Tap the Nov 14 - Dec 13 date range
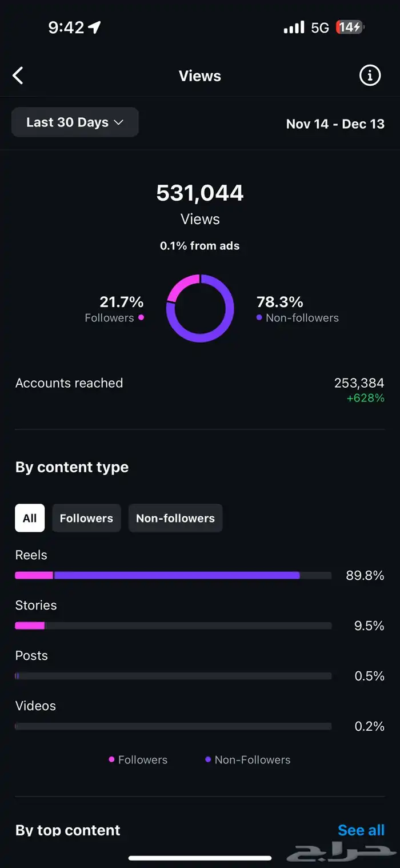This screenshot has width=400, height=868. click(335, 124)
